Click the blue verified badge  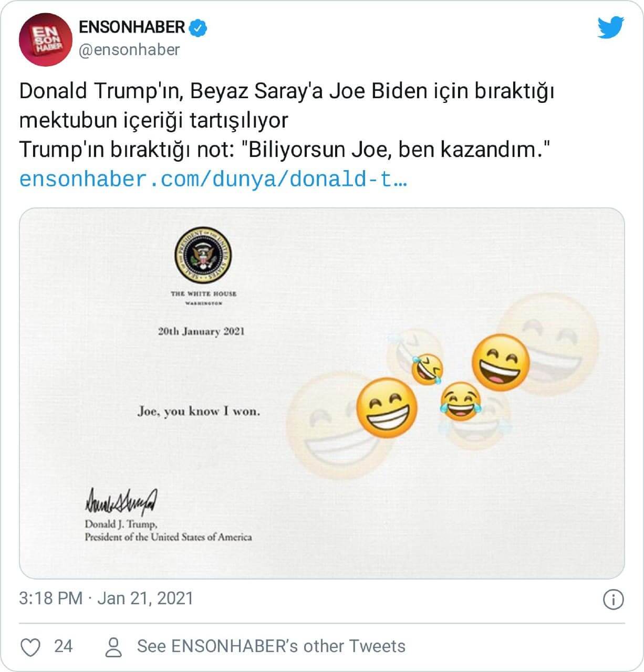(198, 28)
